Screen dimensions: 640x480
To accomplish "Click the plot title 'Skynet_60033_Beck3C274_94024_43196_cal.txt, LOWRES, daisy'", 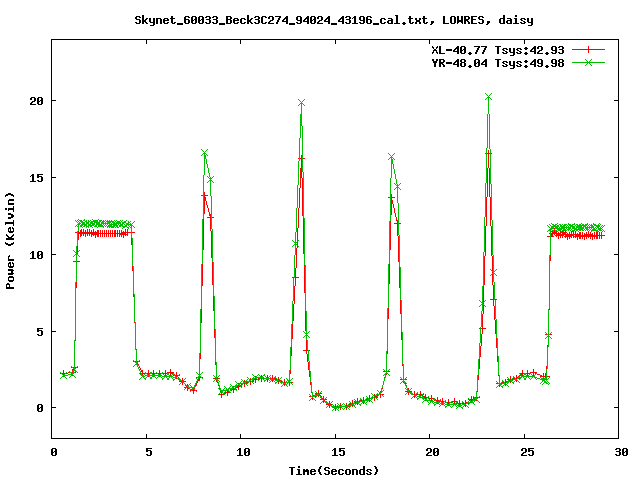I will [334, 20].
